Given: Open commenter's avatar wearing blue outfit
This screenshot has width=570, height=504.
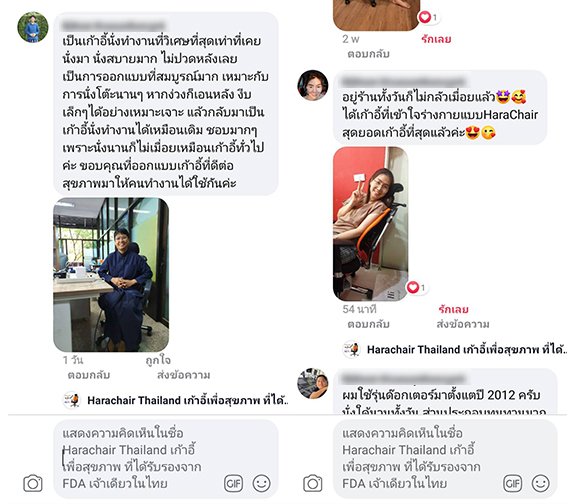Looking at the screenshot, I should (33, 27).
